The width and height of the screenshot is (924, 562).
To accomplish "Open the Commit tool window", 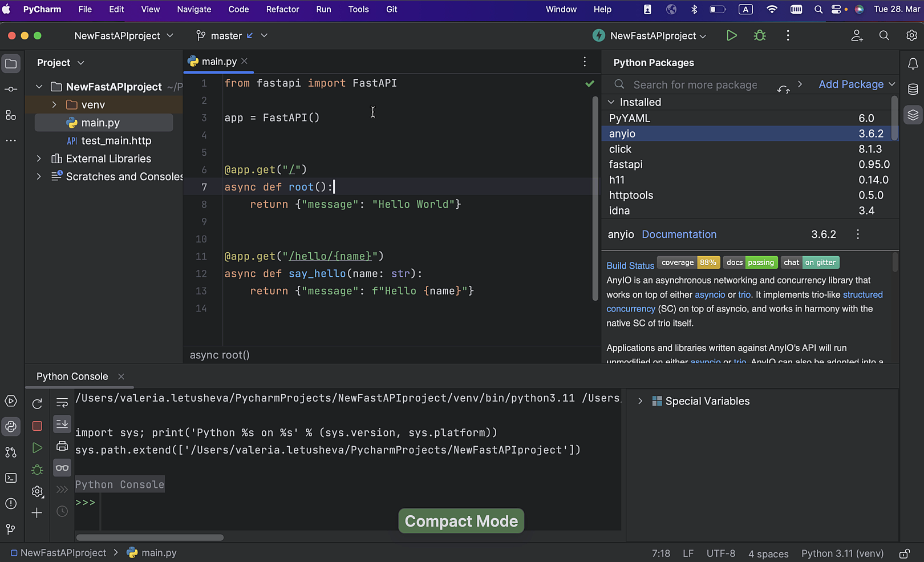I will (11, 90).
